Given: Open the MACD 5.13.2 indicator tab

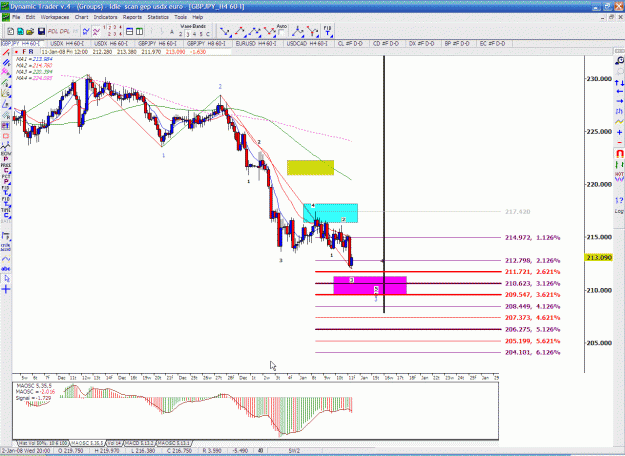Looking at the screenshot, I should point(140,443).
